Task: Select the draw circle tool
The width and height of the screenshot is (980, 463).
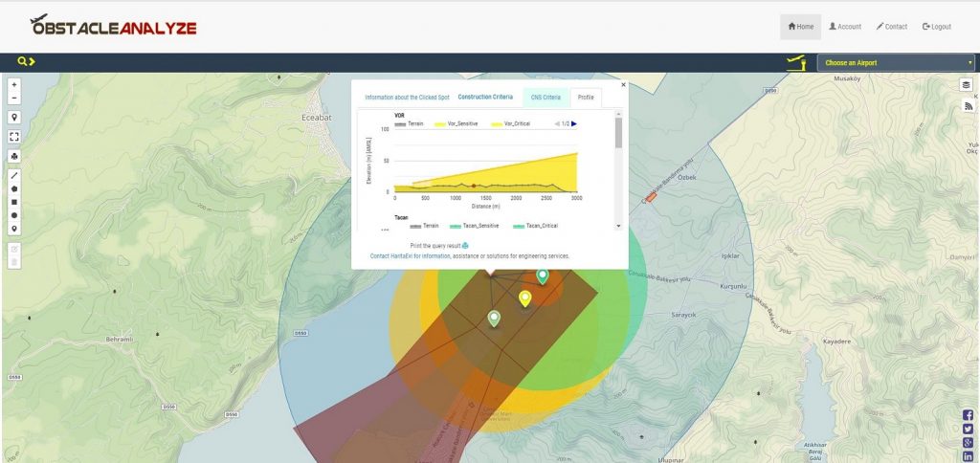Action: [14, 216]
